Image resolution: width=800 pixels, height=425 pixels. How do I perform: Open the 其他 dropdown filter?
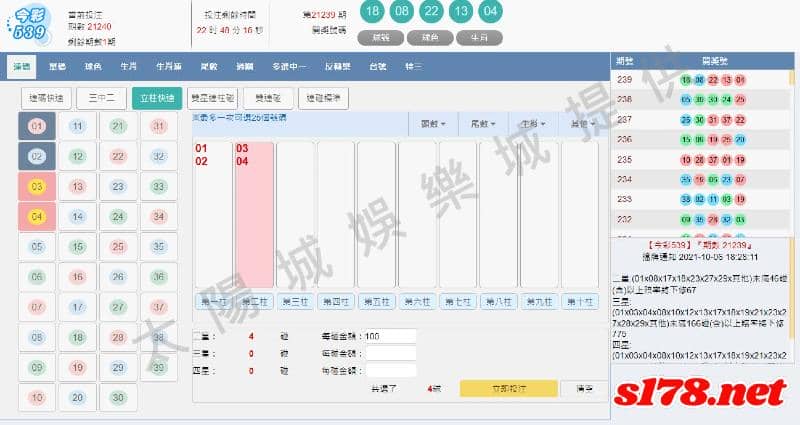pos(583,124)
